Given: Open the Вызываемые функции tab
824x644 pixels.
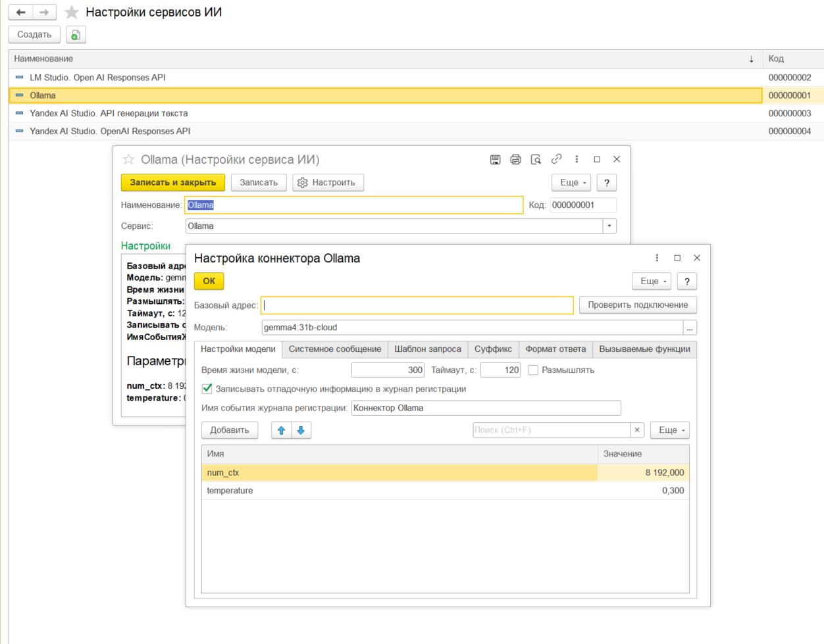Looking at the screenshot, I should [644, 349].
